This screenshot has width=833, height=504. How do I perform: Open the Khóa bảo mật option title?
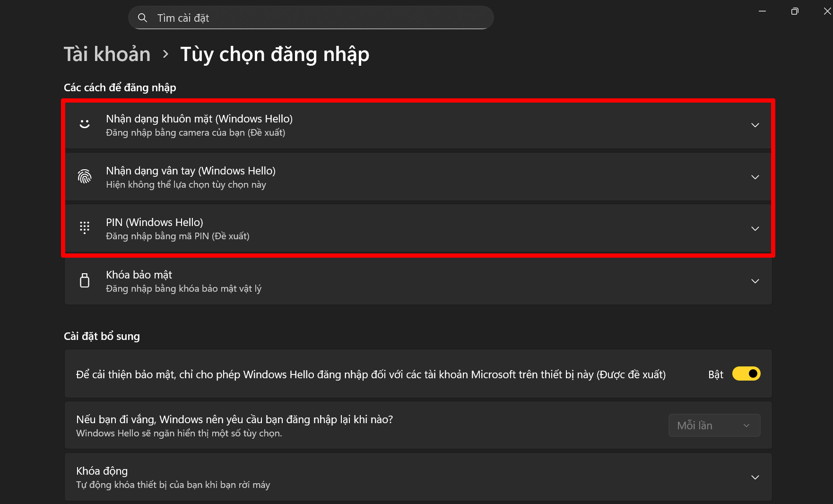pos(139,275)
